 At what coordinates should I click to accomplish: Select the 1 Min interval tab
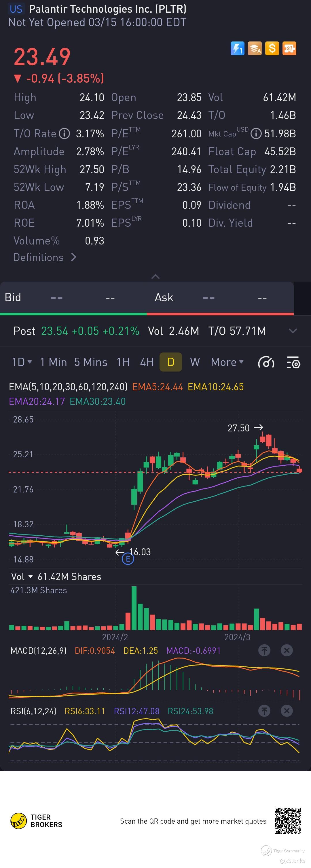pos(54,362)
